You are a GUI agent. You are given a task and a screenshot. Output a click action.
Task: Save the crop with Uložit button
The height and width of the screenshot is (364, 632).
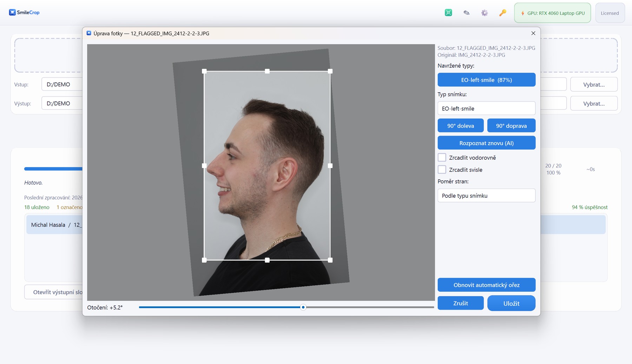click(x=511, y=303)
